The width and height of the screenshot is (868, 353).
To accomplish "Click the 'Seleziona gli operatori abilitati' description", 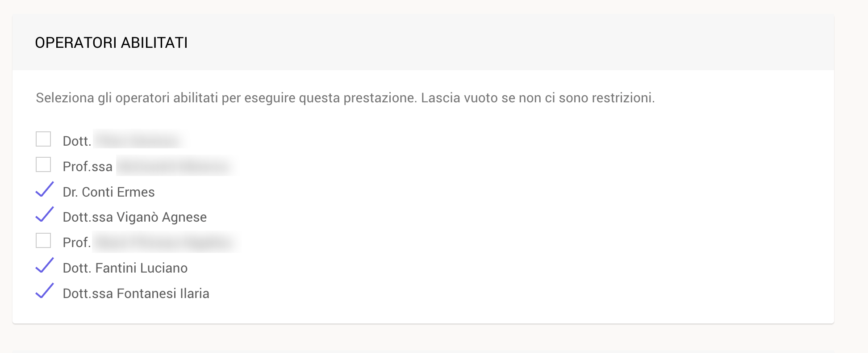I will 345,98.
